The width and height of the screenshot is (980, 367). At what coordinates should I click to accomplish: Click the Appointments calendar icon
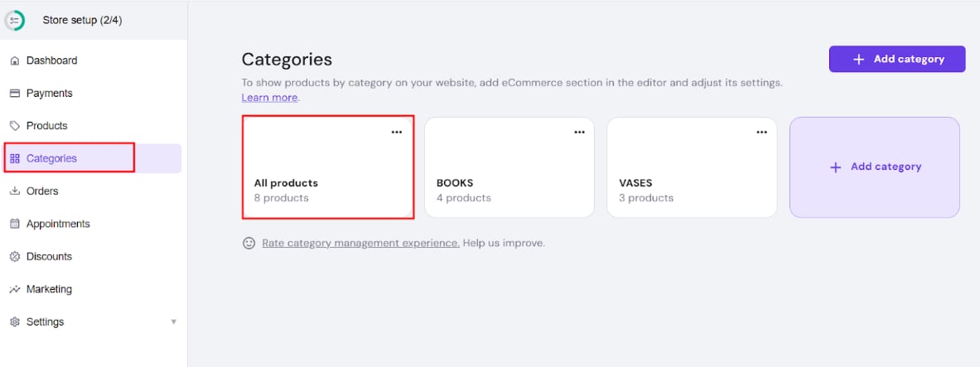[x=14, y=224]
